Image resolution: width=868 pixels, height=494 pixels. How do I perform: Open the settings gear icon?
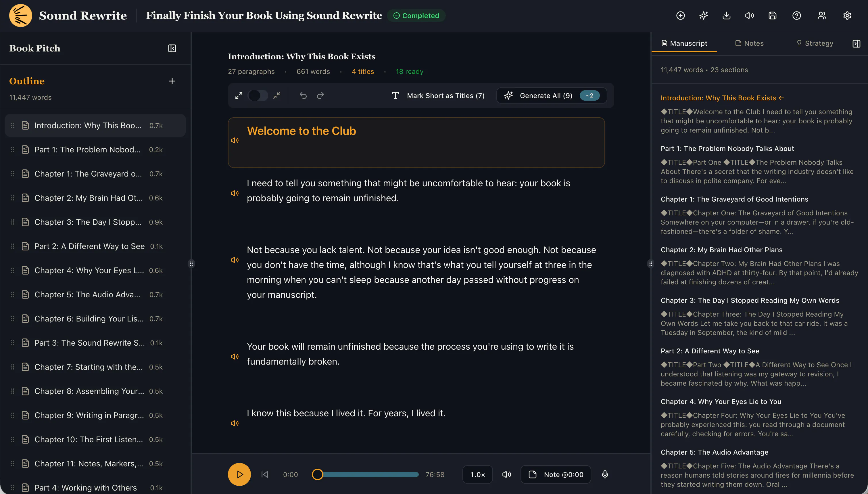click(847, 16)
